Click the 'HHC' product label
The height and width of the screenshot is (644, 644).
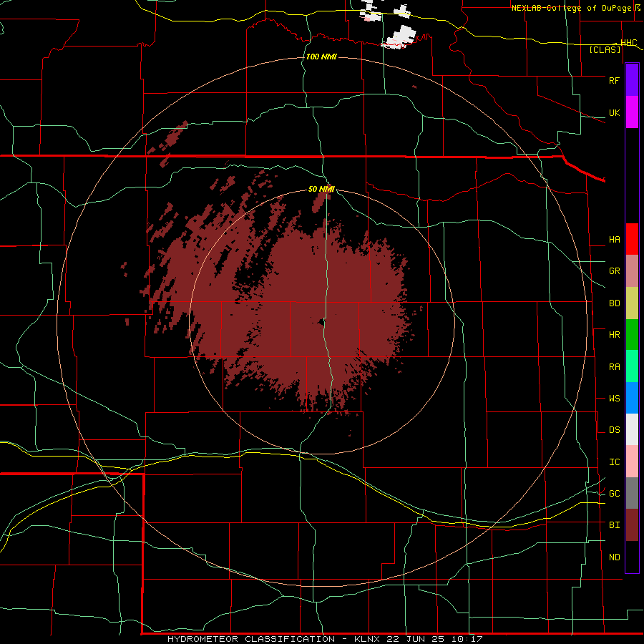tap(629, 43)
